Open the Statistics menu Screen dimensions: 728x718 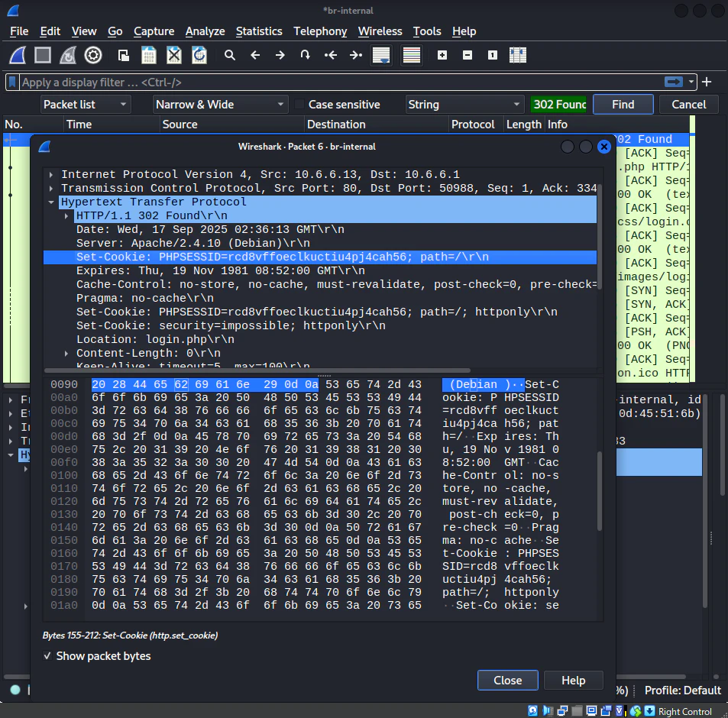click(x=259, y=31)
